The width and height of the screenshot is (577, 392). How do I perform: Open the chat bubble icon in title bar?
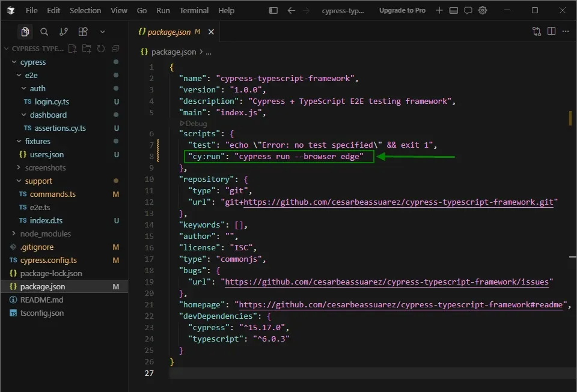tap(468, 10)
